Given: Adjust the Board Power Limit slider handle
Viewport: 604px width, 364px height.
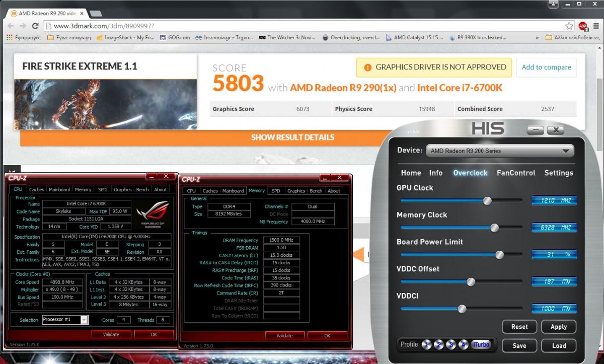Looking at the screenshot, I should (499, 255).
